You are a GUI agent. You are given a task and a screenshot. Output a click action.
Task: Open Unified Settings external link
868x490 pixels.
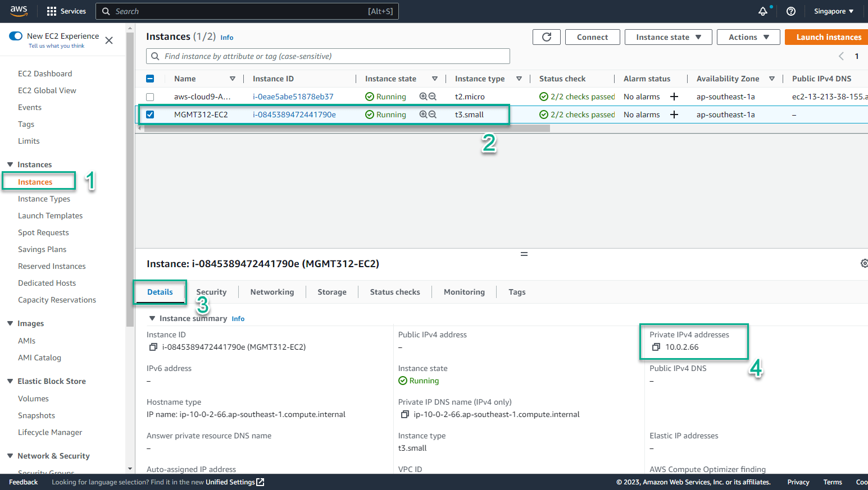pyautogui.click(x=235, y=482)
